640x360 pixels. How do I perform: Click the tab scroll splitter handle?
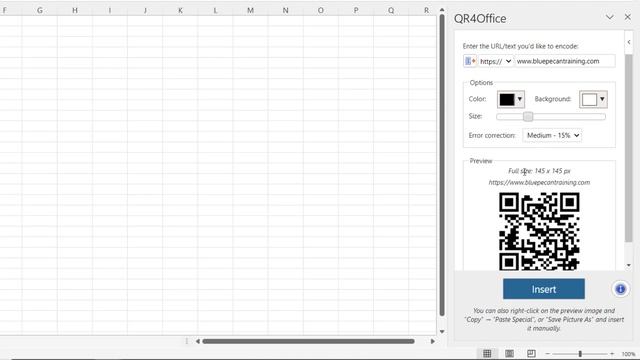pyautogui.click(x=187, y=341)
